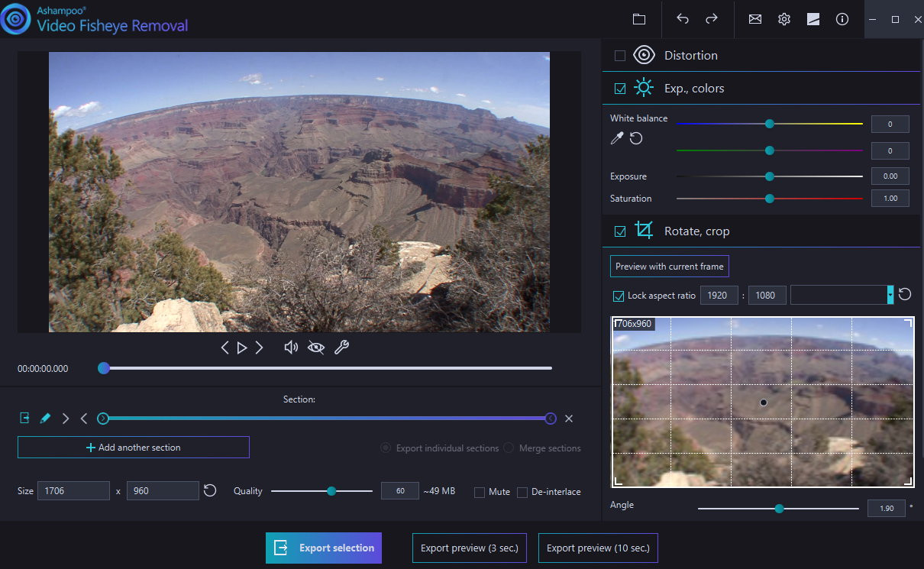Image resolution: width=924 pixels, height=569 pixels.
Task: Click the play button under the video
Action: tap(242, 348)
